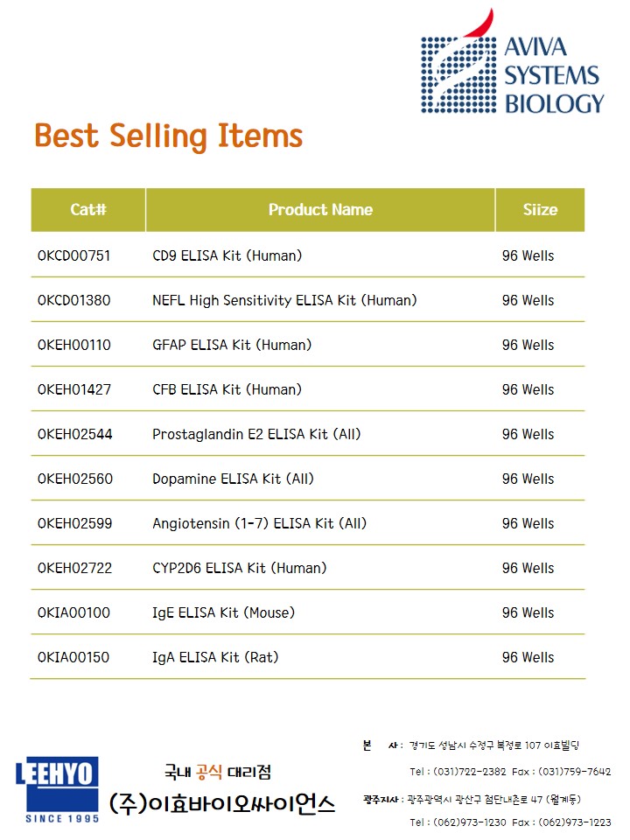Click catalog number OKEH00110
This screenshot has height=840, width=630.
click(x=74, y=345)
